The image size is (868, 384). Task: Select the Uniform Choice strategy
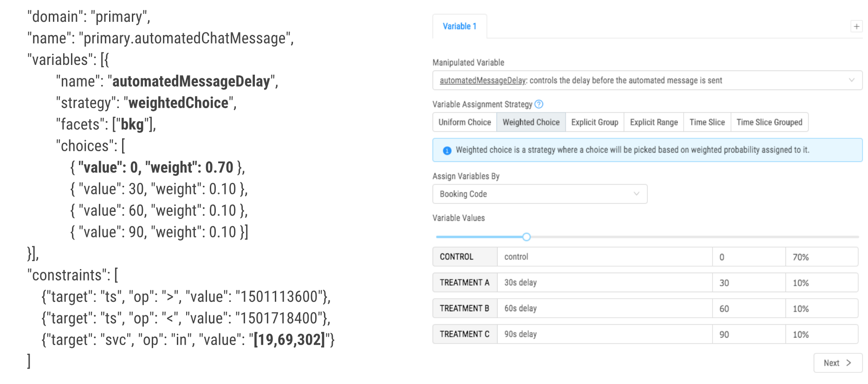[x=465, y=122]
